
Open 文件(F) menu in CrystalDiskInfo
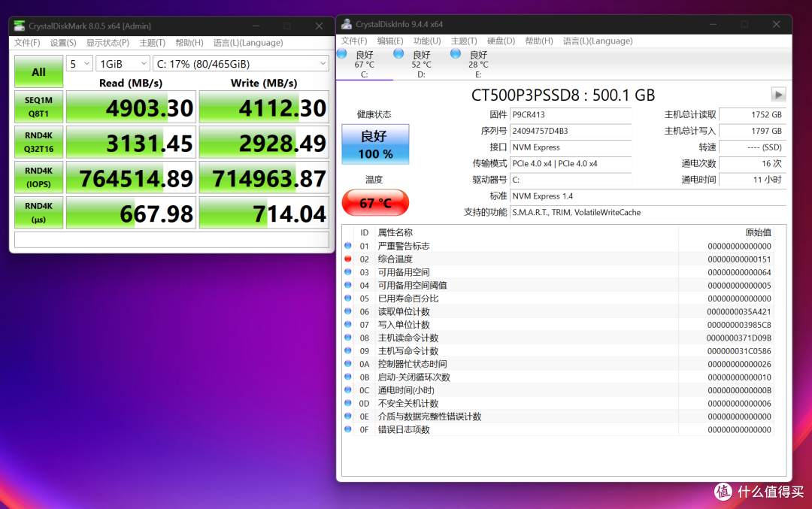[x=354, y=41]
